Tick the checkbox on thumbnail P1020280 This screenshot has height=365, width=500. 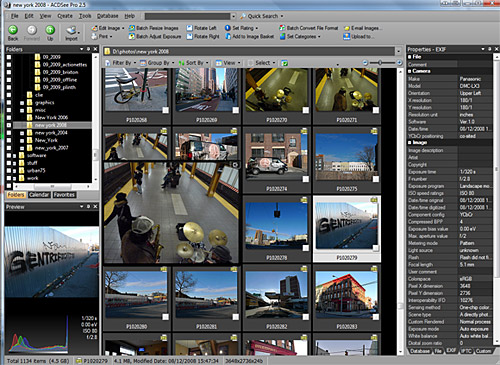point(165,317)
